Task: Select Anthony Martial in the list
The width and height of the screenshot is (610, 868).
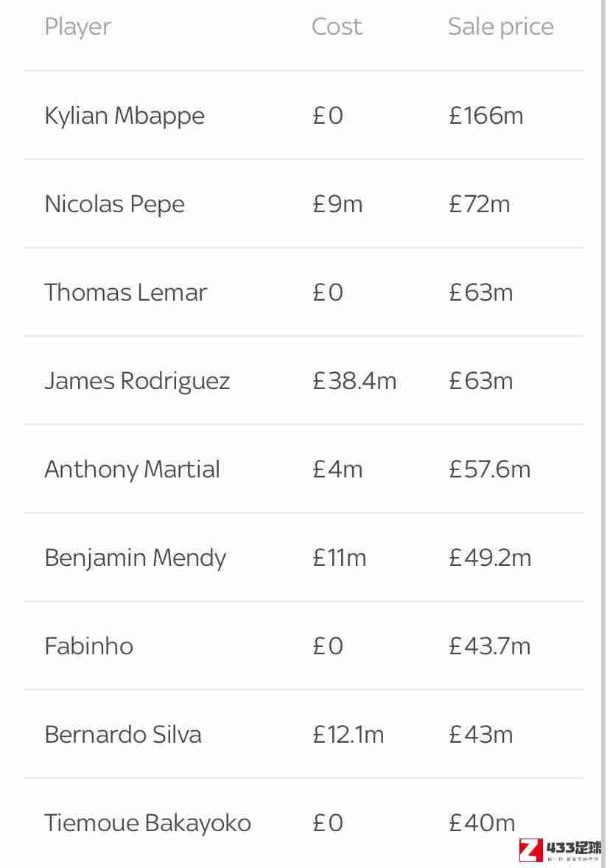Action: point(133,470)
